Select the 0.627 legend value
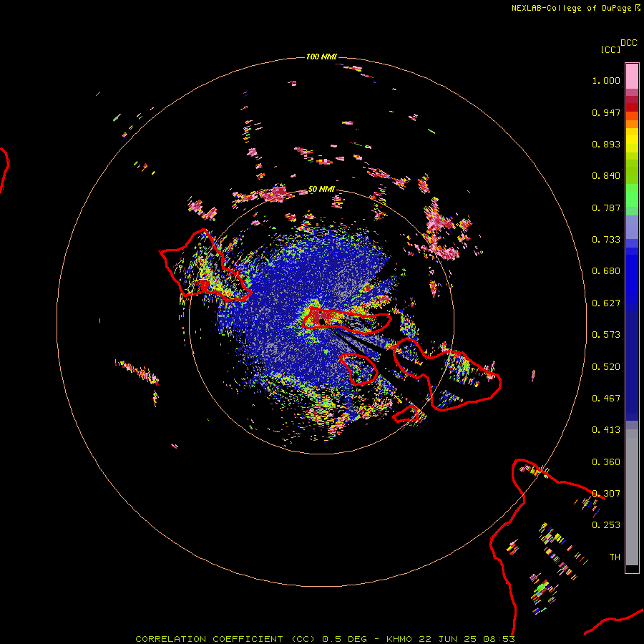The image size is (644, 644). [x=606, y=303]
